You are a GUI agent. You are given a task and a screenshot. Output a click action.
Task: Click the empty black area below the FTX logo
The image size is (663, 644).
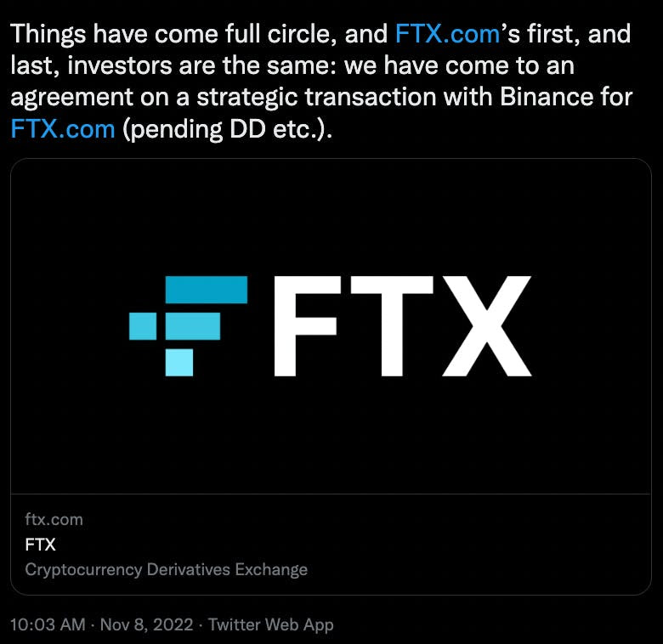point(331,435)
